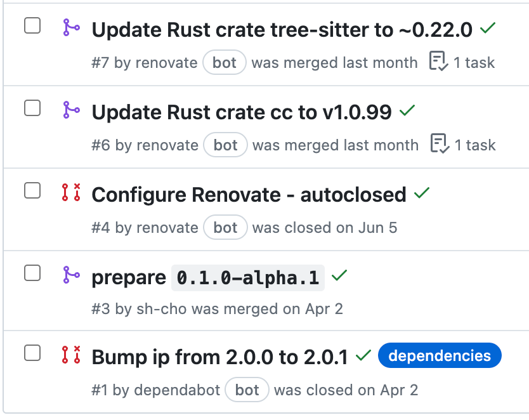The width and height of the screenshot is (529, 420).
Task: Click the green check on 'Update Rust crate cc'
Action: [407, 110]
